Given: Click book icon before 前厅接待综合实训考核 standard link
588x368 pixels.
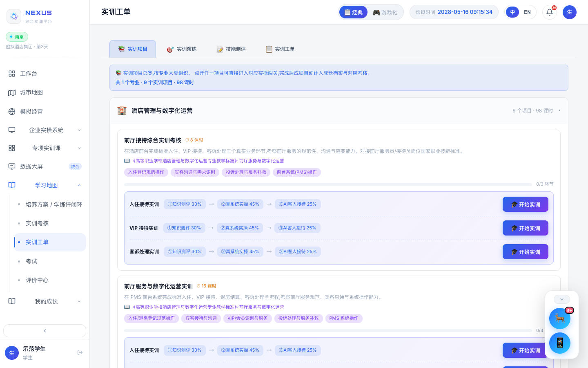Looking at the screenshot, I should click(127, 161).
